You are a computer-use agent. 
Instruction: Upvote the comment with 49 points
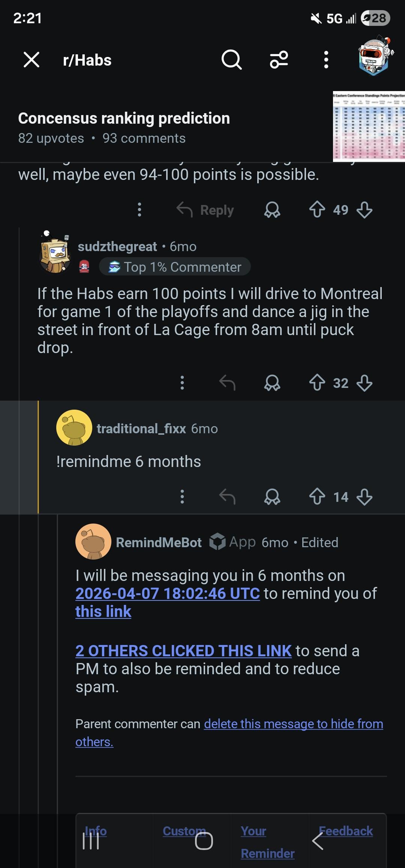click(x=317, y=210)
